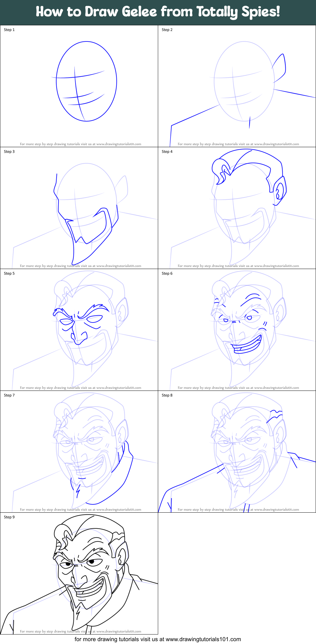Select the Step 5 drawing panel
Image resolution: width=316 pixels, height=644 pixels.
tap(79, 330)
